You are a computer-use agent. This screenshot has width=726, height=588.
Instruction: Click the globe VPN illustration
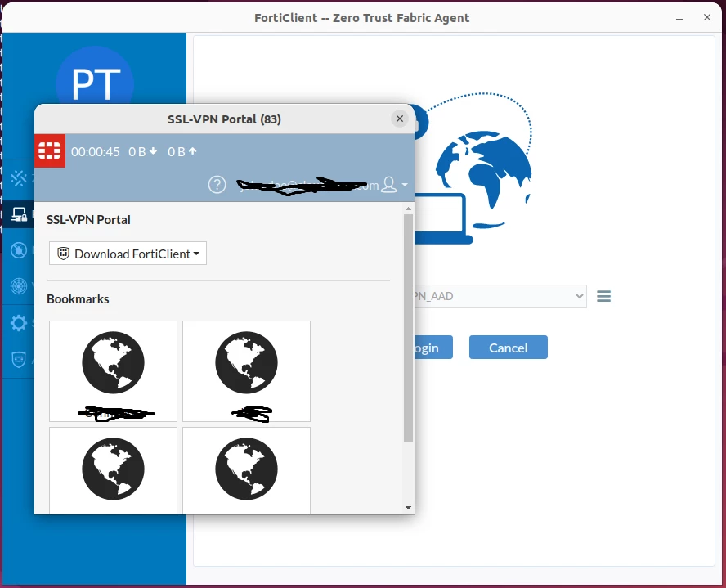pos(473,169)
